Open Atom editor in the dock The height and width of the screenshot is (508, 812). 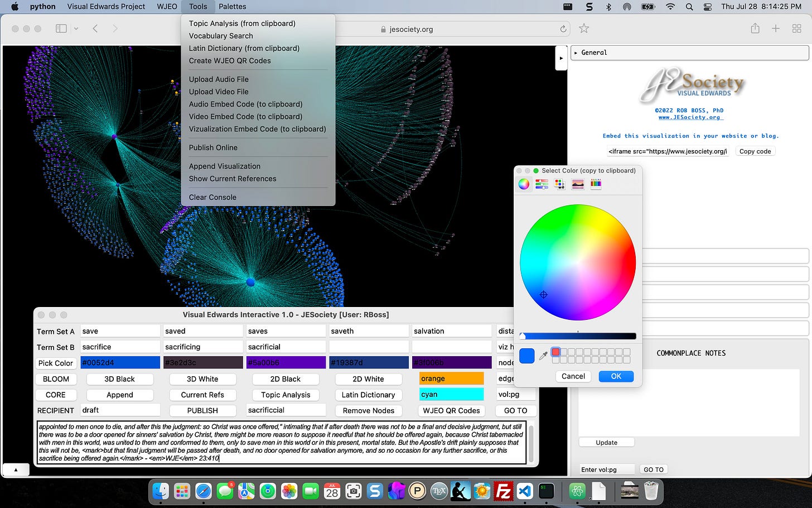(577, 491)
